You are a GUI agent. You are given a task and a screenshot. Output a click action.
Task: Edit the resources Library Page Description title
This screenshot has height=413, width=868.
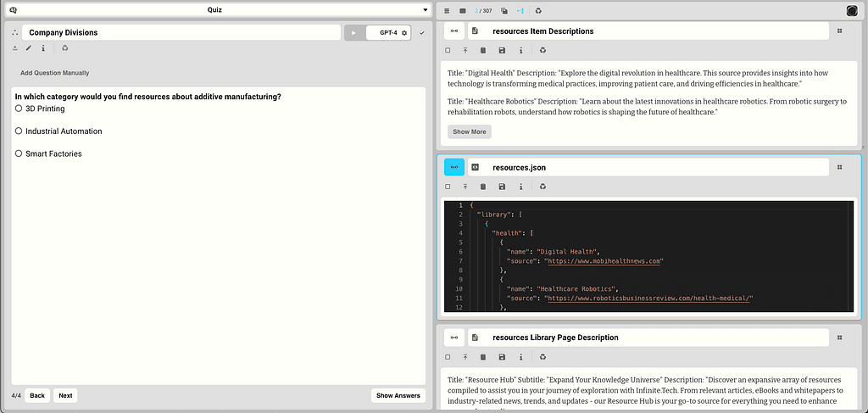coord(648,338)
